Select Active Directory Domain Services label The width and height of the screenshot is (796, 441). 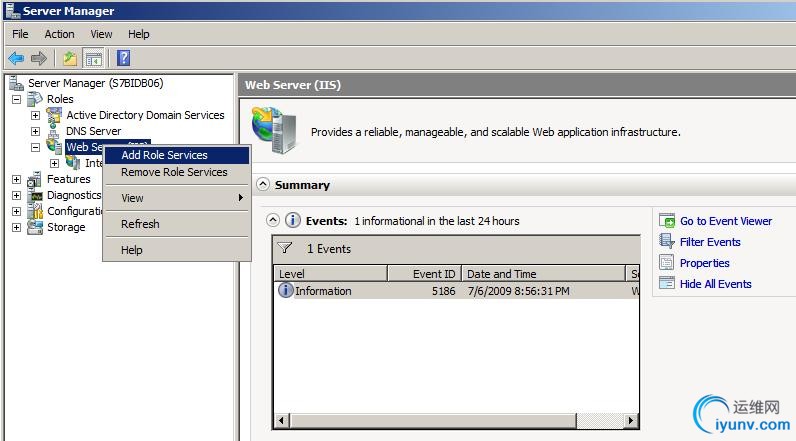pos(145,115)
